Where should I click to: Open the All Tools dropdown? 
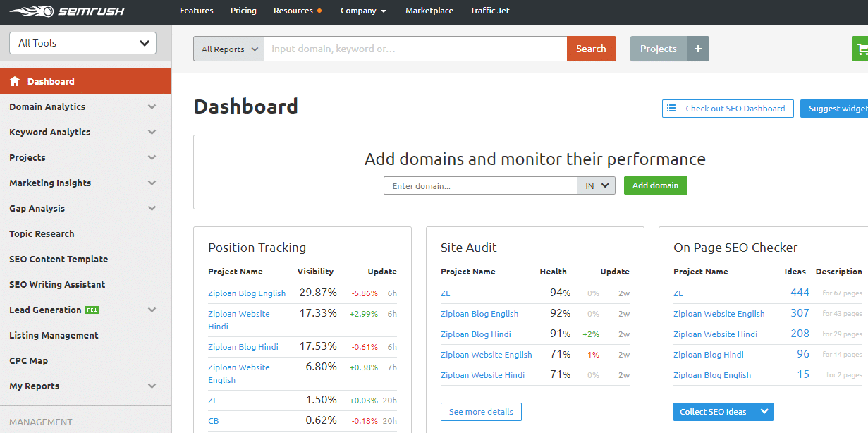pos(82,42)
